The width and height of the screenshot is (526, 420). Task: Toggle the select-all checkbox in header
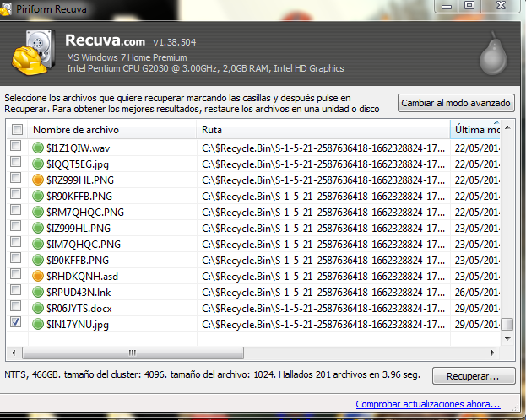17,129
